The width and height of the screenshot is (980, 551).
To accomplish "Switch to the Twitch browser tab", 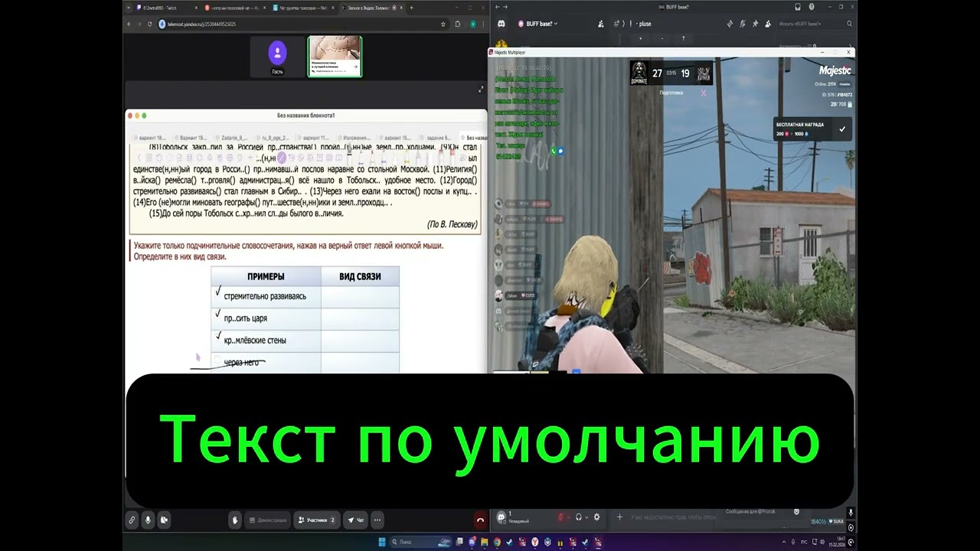I will [167, 8].
